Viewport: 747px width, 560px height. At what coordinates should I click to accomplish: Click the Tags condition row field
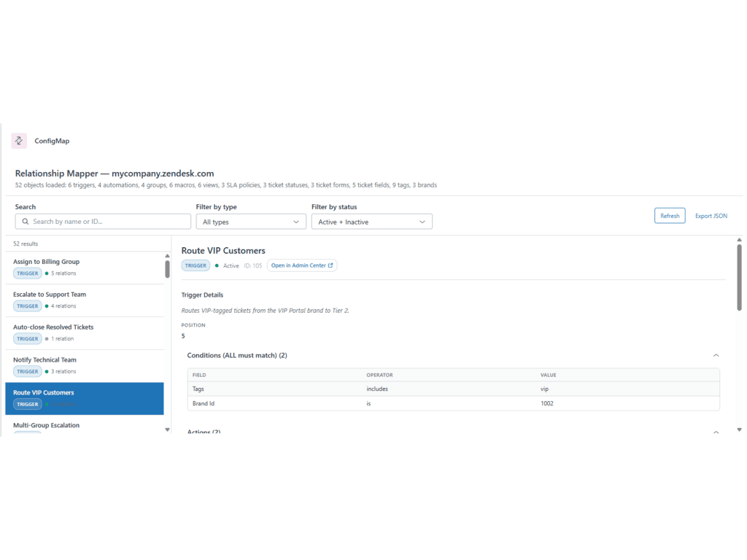[198, 389]
